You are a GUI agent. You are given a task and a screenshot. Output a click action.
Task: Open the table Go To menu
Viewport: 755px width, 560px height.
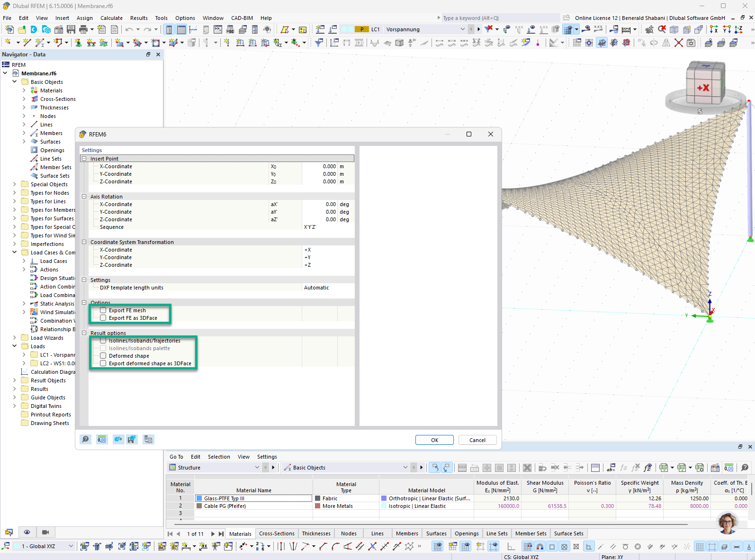tap(176, 457)
